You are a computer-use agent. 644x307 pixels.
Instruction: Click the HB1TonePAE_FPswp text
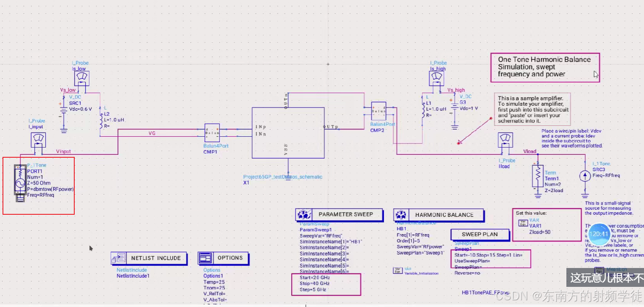pyautogui.click(x=486, y=292)
